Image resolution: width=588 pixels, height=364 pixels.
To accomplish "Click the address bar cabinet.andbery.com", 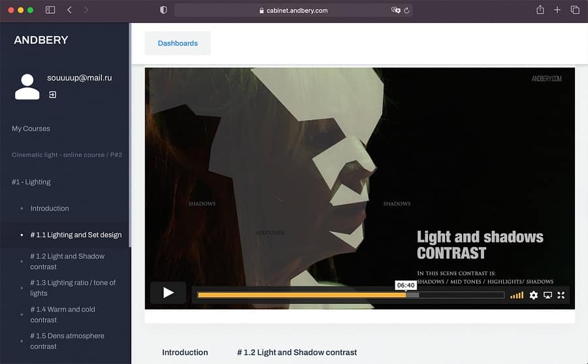I will 293,10.
